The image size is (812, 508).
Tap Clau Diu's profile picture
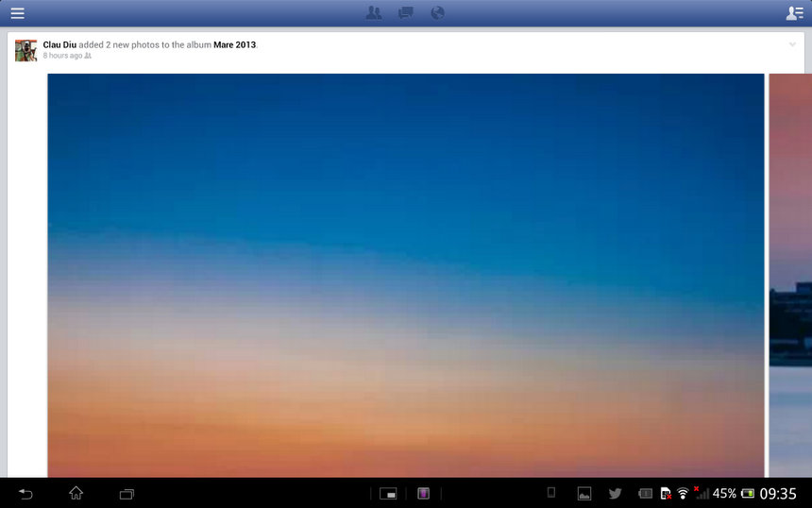point(25,50)
